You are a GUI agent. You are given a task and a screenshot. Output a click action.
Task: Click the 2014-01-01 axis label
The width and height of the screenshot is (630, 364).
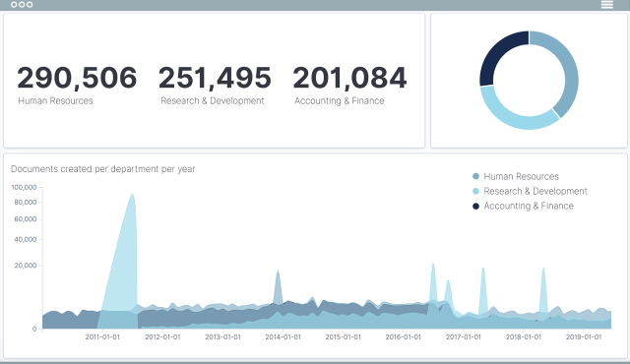283,337
